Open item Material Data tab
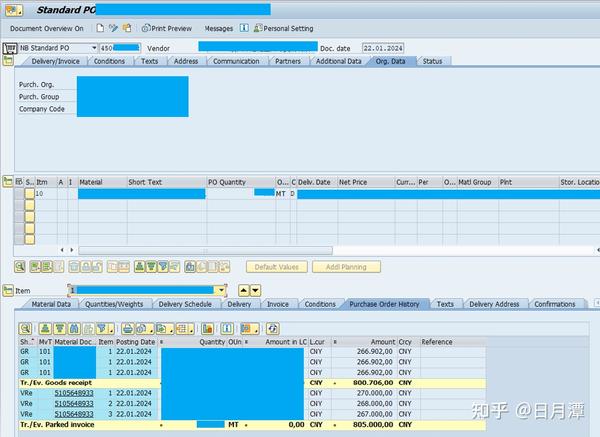The width and height of the screenshot is (600, 437). (51, 304)
